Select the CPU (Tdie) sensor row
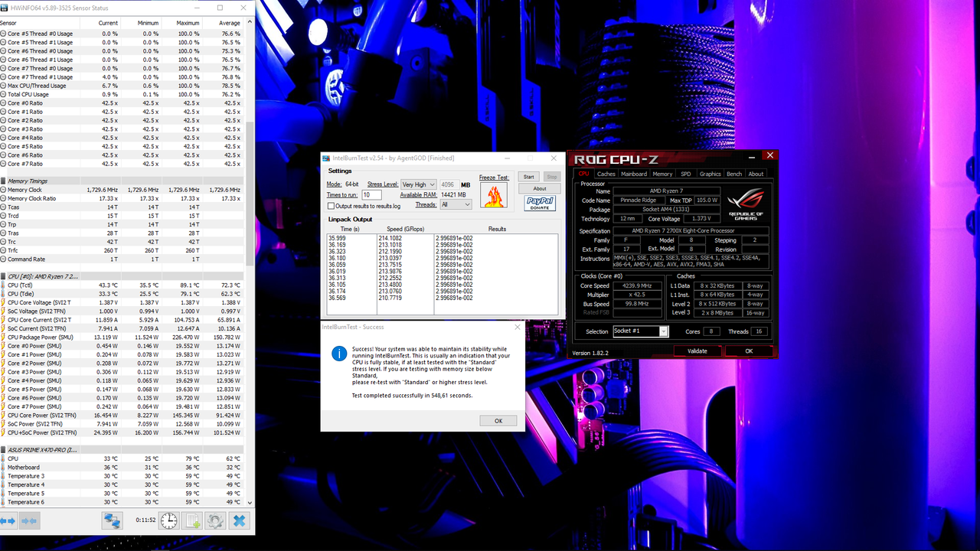Image resolution: width=980 pixels, height=551 pixels. coord(122,294)
